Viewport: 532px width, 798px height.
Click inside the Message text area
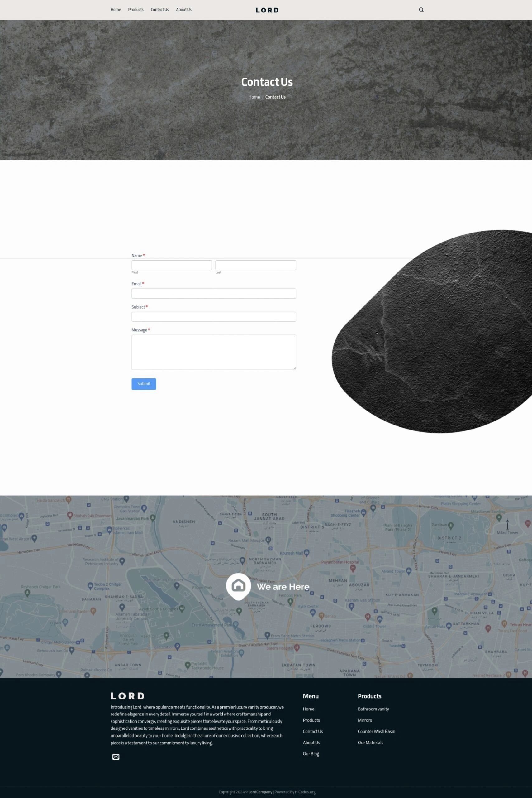pos(214,352)
